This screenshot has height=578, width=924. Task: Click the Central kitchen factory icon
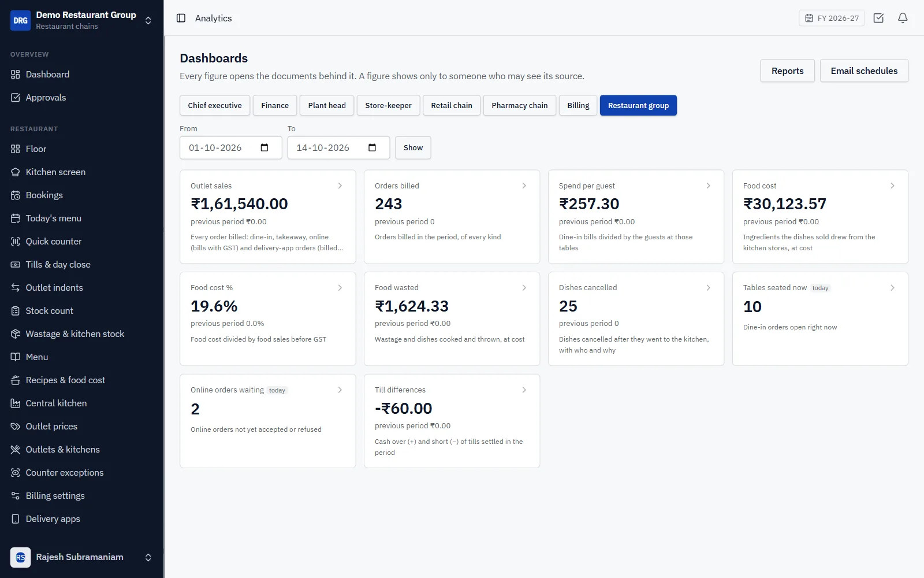pos(16,403)
